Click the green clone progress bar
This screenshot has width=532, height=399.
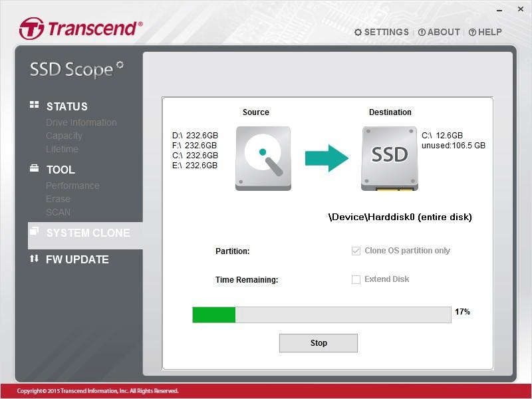click(x=322, y=315)
